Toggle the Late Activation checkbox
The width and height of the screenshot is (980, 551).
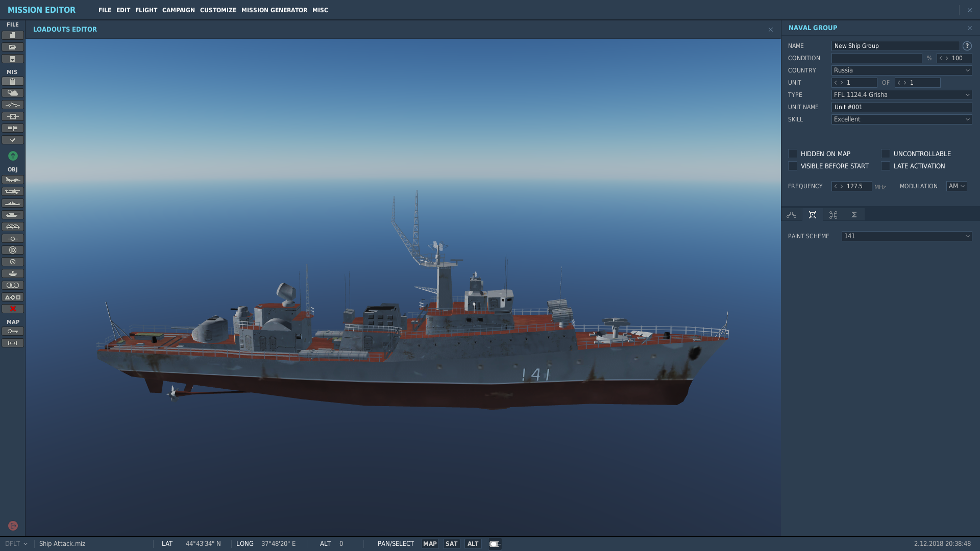pyautogui.click(x=886, y=166)
